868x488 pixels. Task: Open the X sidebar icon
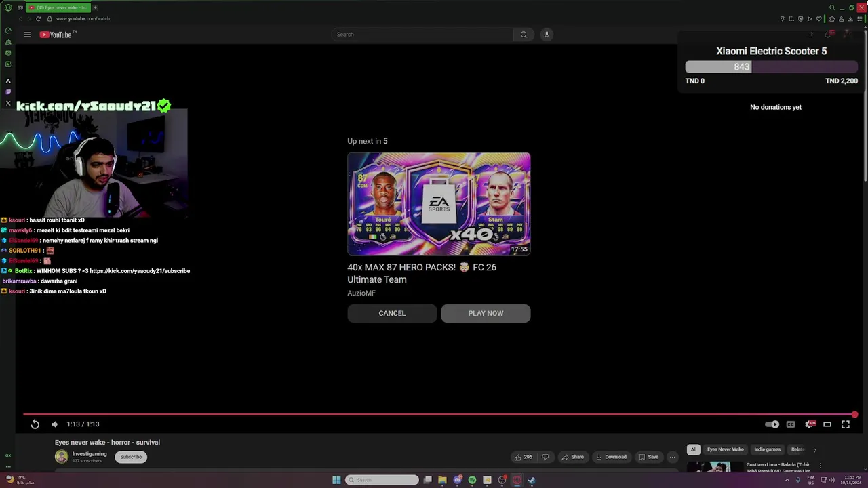pyautogui.click(x=8, y=104)
